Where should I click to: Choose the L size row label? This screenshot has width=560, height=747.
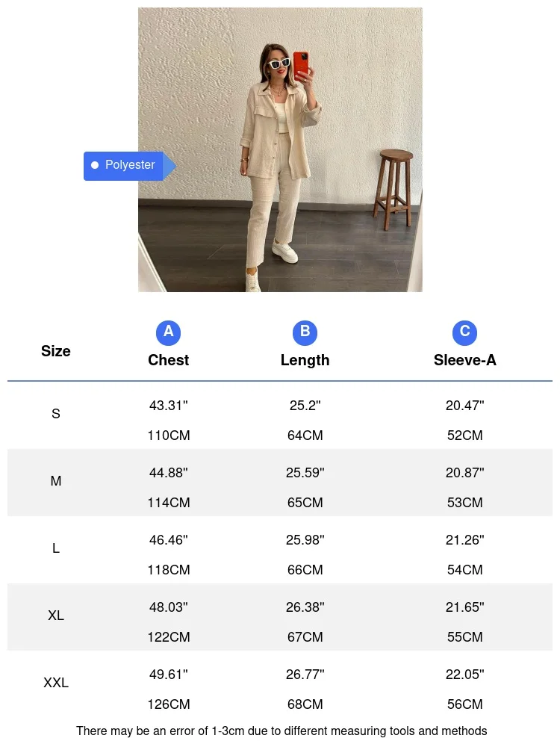(56, 548)
